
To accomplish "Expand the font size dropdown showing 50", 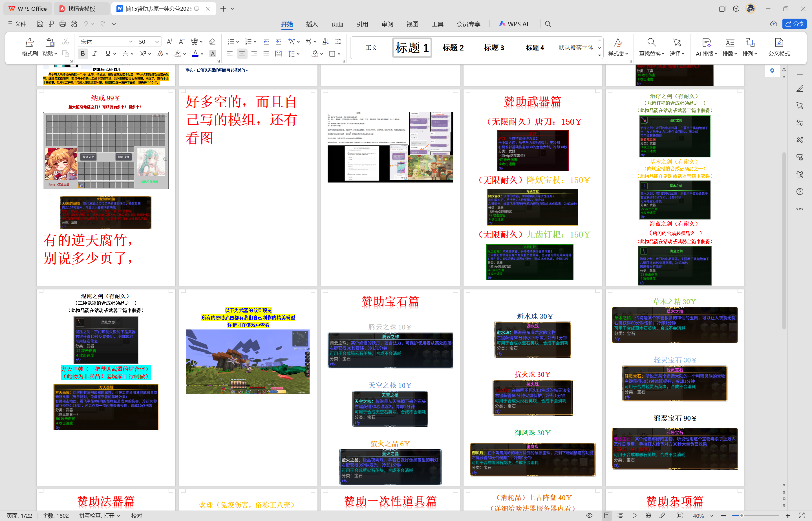I will tap(157, 42).
